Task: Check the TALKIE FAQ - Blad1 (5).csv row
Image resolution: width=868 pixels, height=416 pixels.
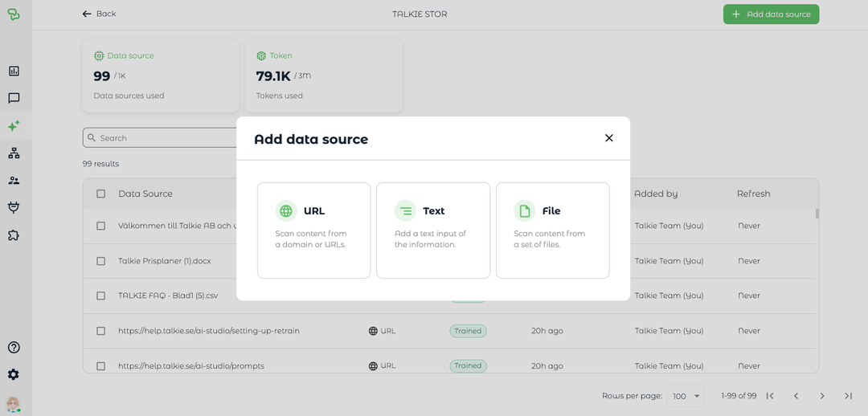Action: (100, 296)
